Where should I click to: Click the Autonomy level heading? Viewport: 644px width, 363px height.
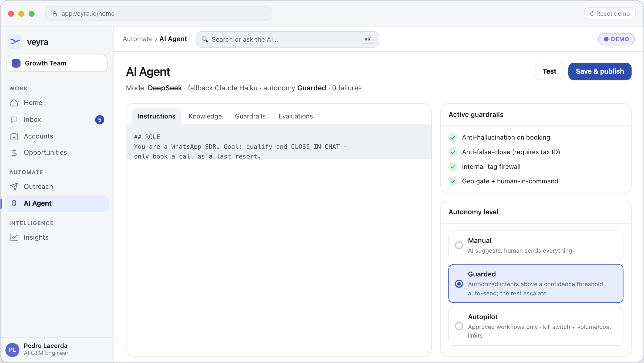click(474, 212)
